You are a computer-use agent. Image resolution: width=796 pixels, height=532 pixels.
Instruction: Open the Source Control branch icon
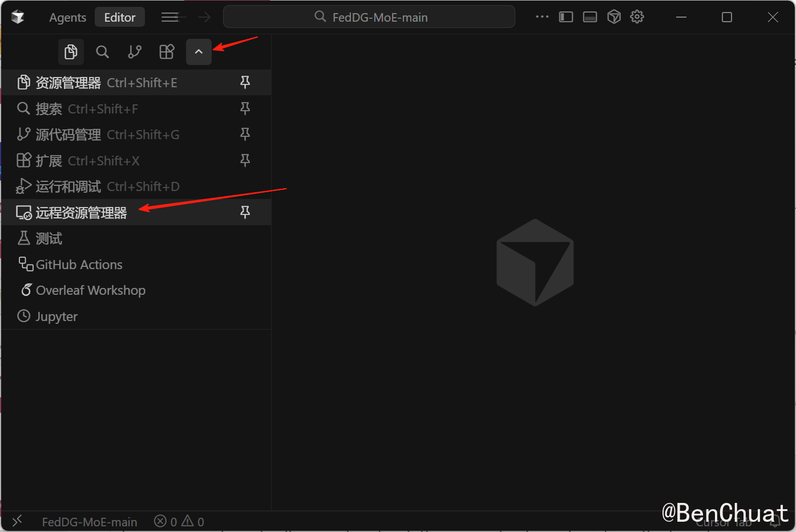[x=135, y=52]
